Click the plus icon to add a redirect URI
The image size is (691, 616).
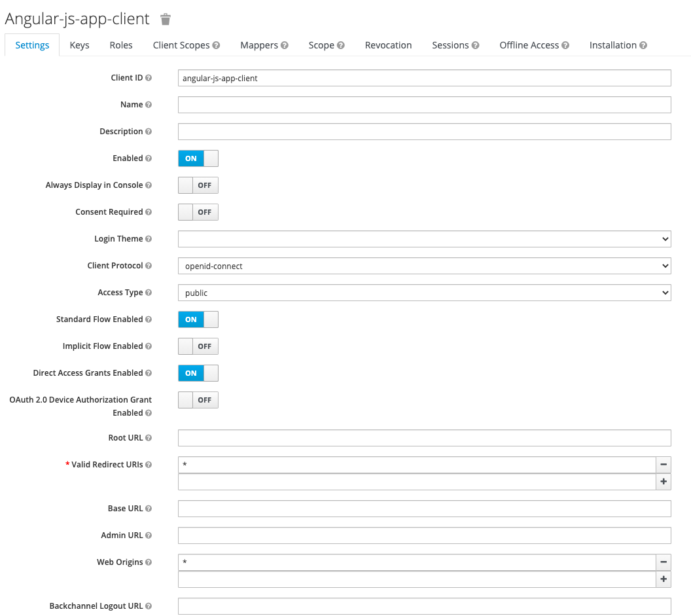[664, 481]
